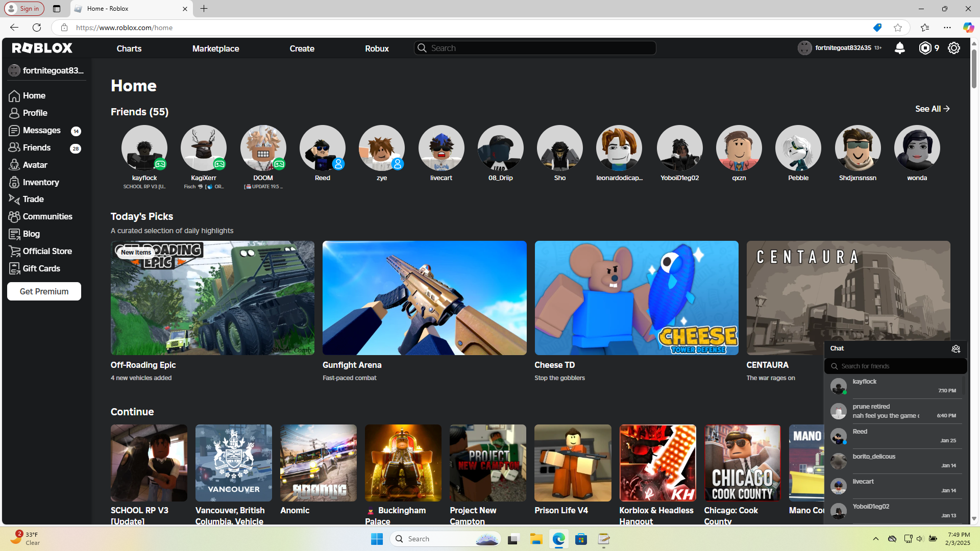
Task: Open the Windows Start menu
Action: pos(377,539)
